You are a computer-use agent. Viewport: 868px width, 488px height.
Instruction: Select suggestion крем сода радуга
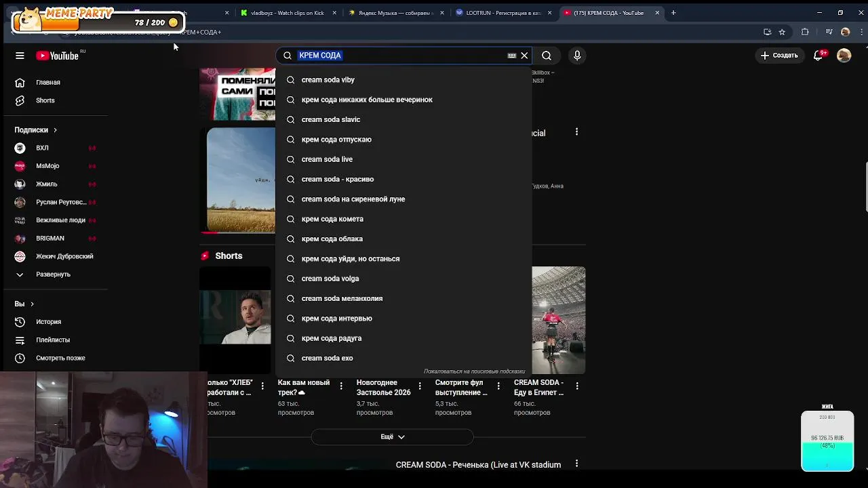pyautogui.click(x=403, y=338)
